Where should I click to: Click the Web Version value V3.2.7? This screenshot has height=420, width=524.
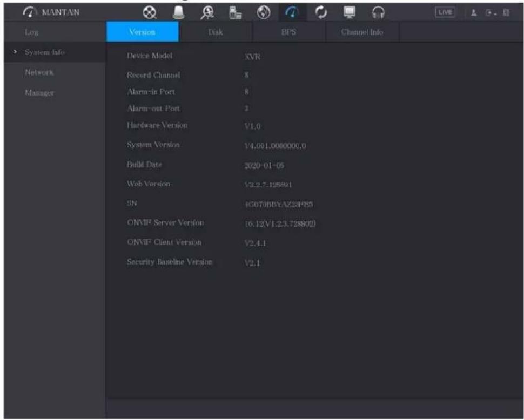(268, 185)
